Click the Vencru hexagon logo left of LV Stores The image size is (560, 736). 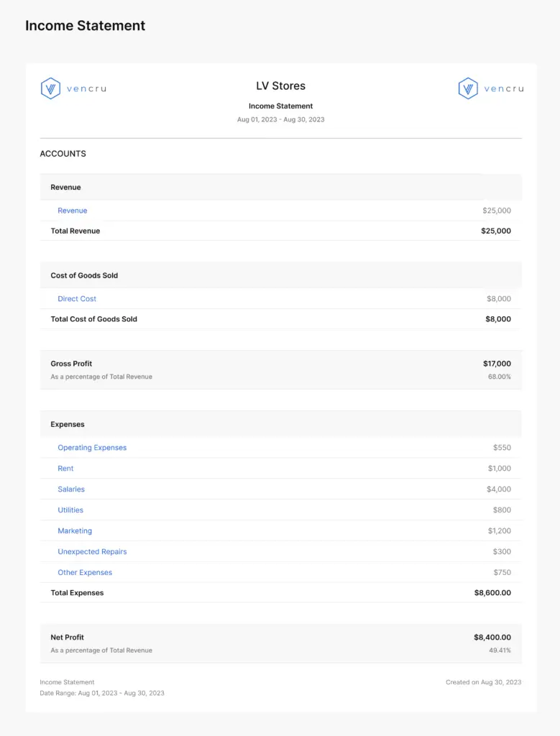tap(50, 88)
